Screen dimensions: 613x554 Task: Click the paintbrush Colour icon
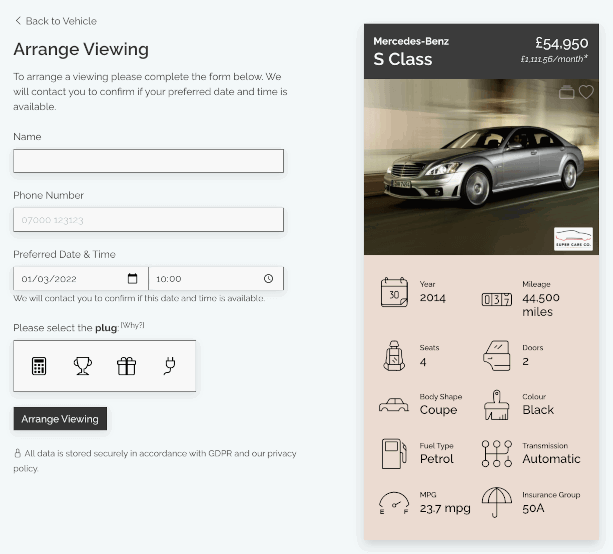(x=496, y=405)
